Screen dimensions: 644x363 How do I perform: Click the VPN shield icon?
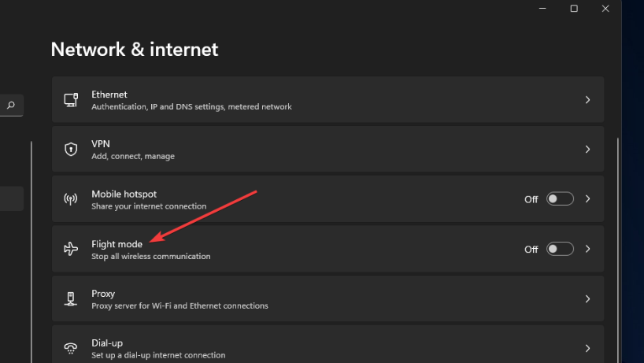71,149
